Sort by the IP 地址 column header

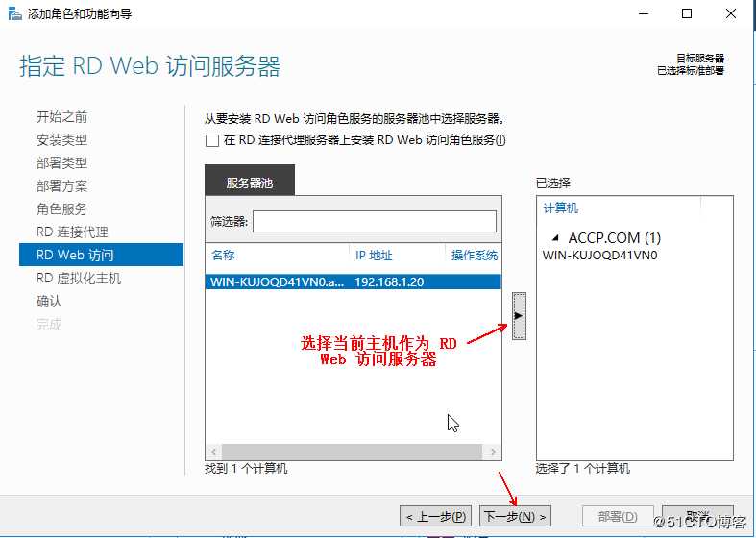tap(374, 255)
